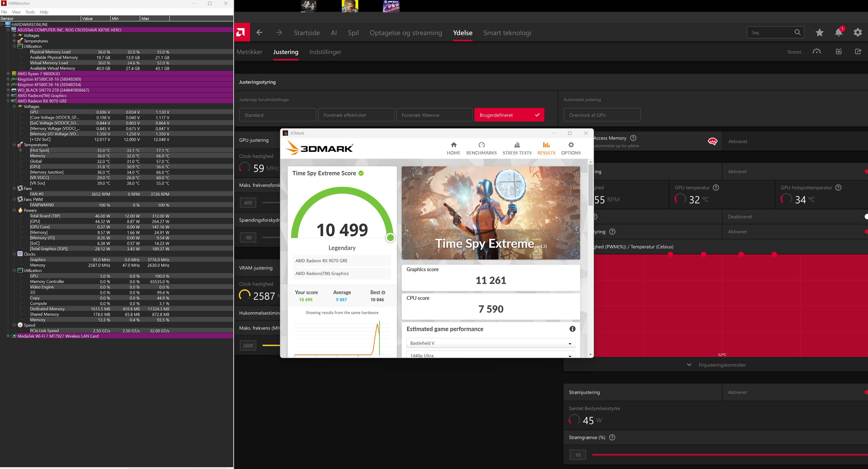Click the Stresst... label
868x469 pixels.
coord(796,52)
